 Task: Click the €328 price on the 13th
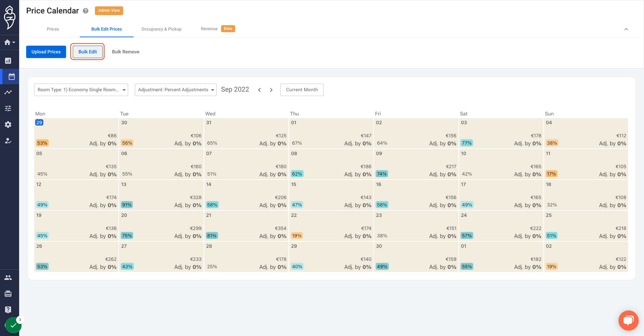[x=196, y=197]
